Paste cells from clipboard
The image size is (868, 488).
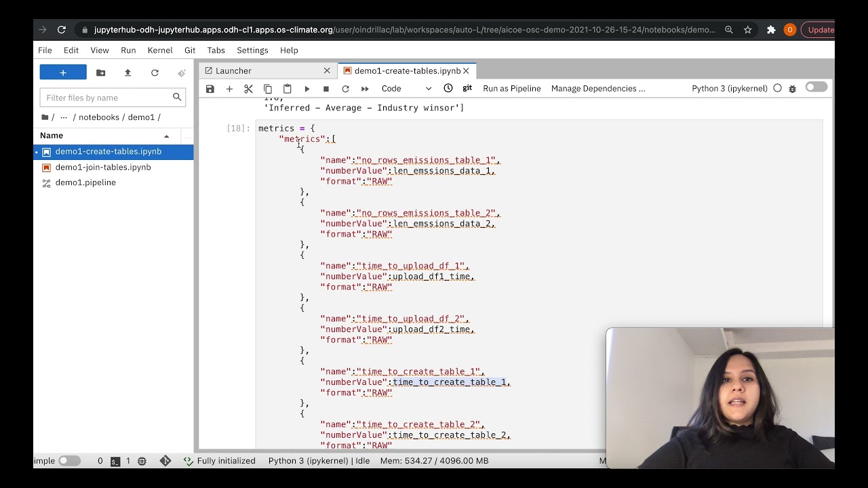pyautogui.click(x=287, y=89)
